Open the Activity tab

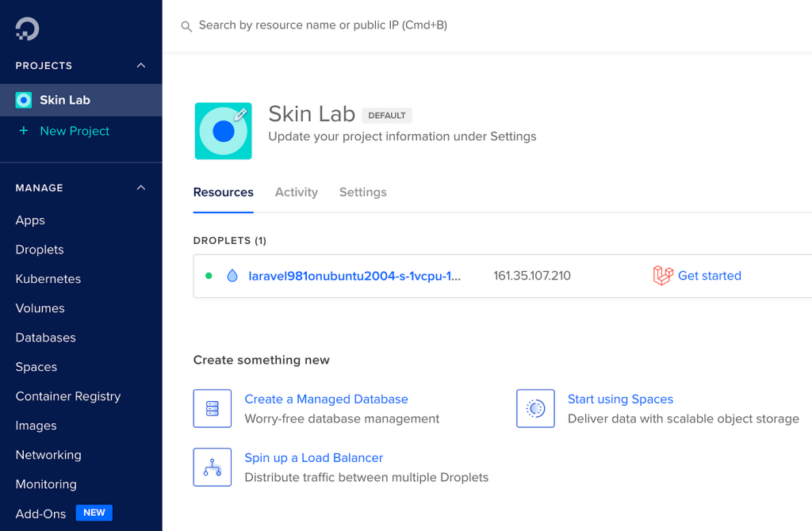point(297,192)
